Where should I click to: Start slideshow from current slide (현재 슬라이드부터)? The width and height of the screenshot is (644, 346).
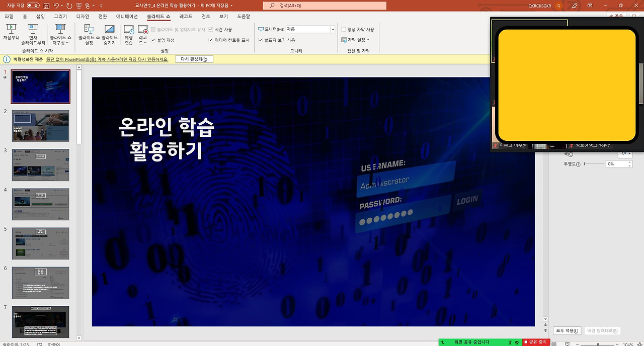tap(33, 34)
